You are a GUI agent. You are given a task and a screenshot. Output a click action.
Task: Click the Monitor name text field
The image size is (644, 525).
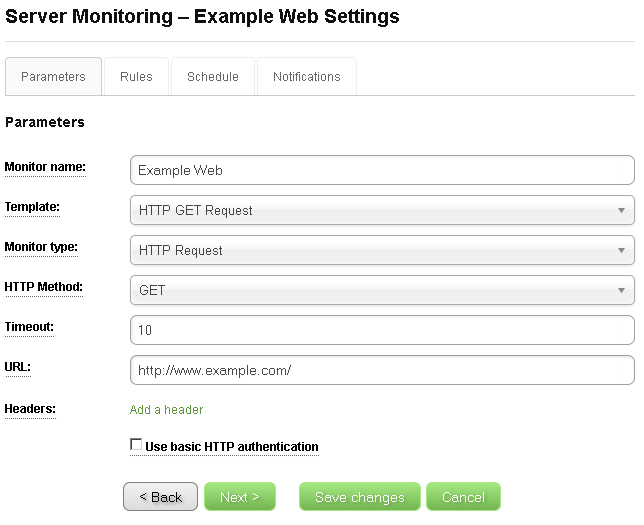click(x=382, y=170)
